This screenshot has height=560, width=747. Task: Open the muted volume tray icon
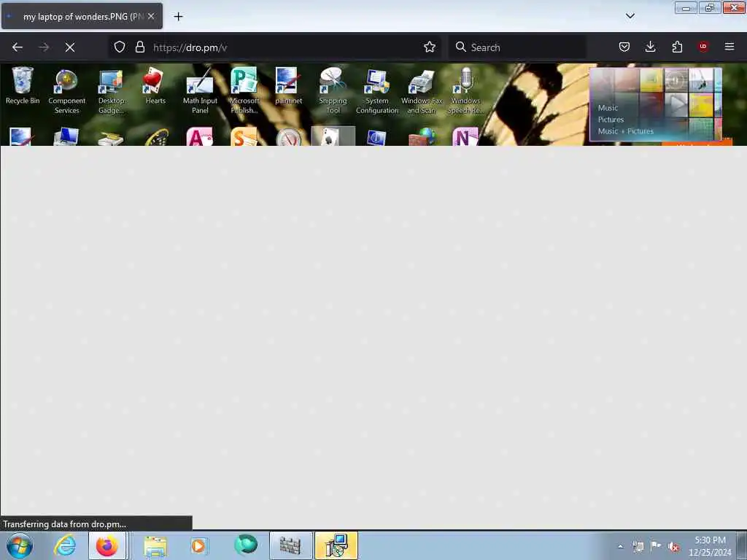point(673,547)
